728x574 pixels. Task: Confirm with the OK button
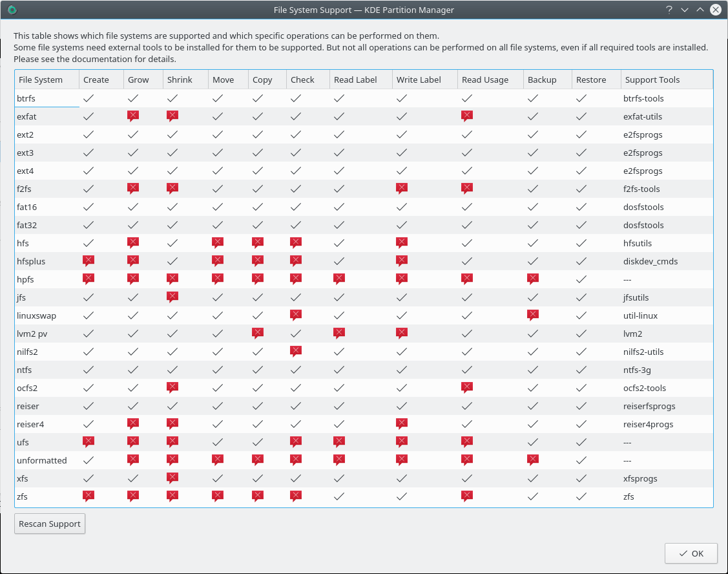pos(691,553)
